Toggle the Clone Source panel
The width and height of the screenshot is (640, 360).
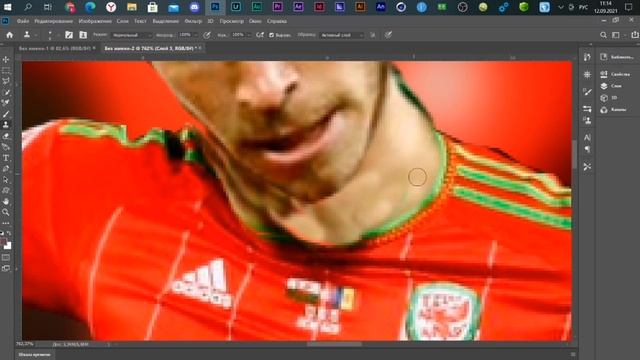click(83, 35)
